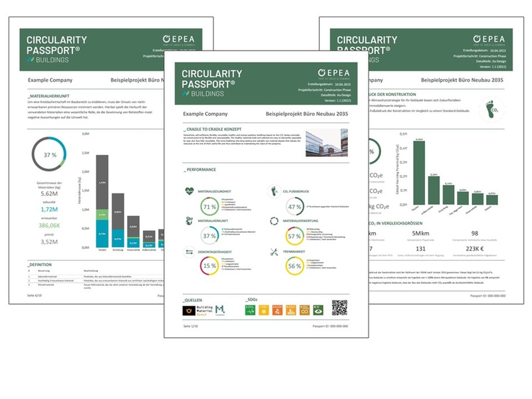Viewport: 532px width, 399px height.
Task: Select the 56 % Trennbarkeit ring chart
Action: click(295, 266)
